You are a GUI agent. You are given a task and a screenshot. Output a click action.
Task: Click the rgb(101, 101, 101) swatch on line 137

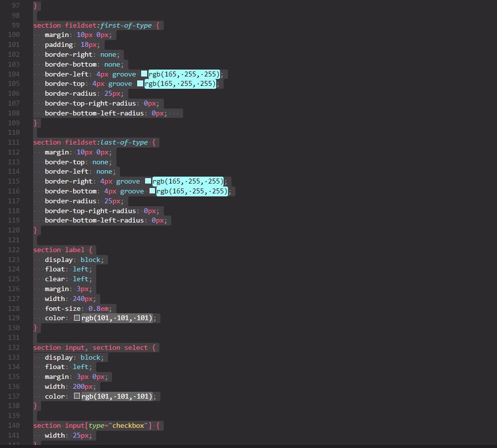[76, 396]
